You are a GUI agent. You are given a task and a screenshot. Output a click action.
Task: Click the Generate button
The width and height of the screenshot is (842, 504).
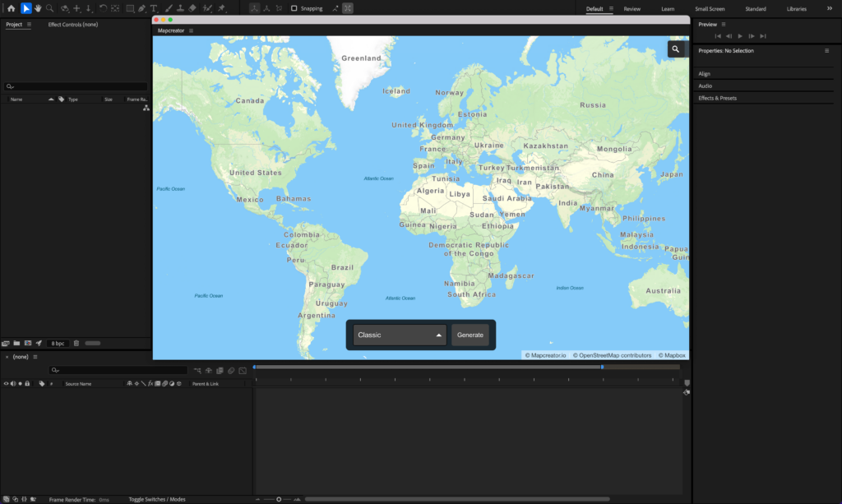pos(470,335)
